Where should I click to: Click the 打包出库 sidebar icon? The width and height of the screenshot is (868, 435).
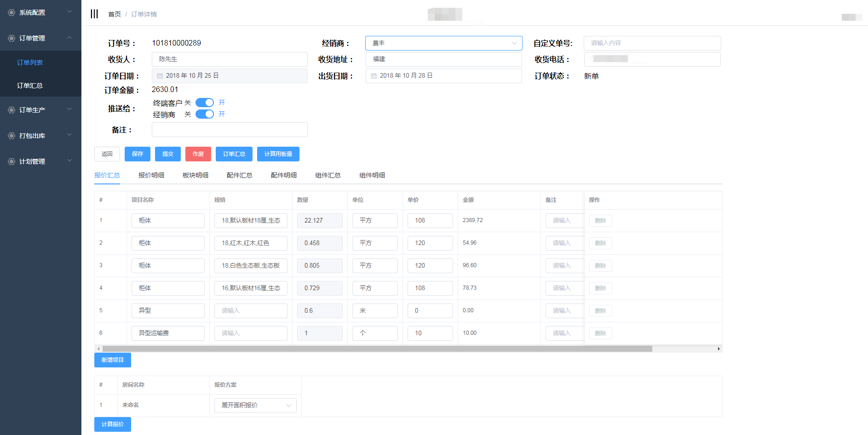coord(11,136)
